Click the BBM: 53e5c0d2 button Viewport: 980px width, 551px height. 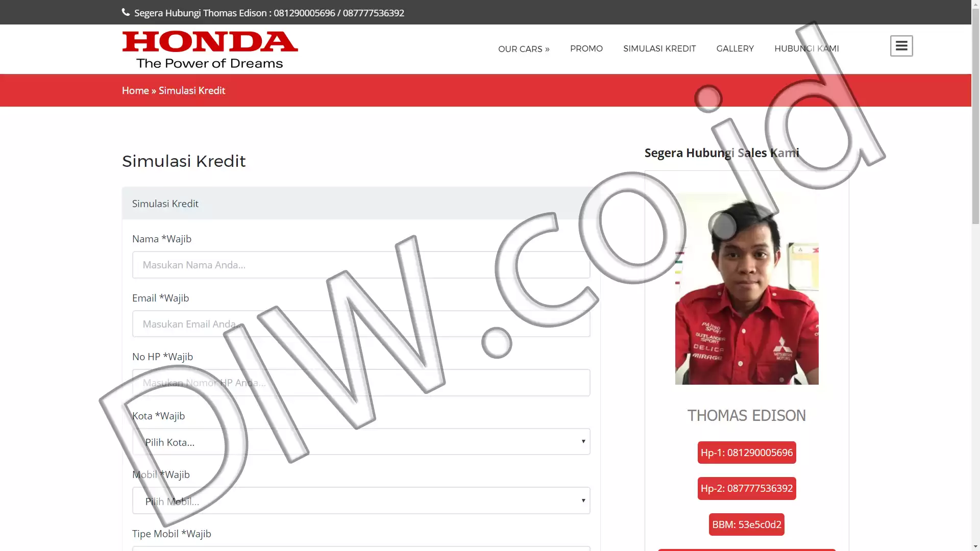747,524
